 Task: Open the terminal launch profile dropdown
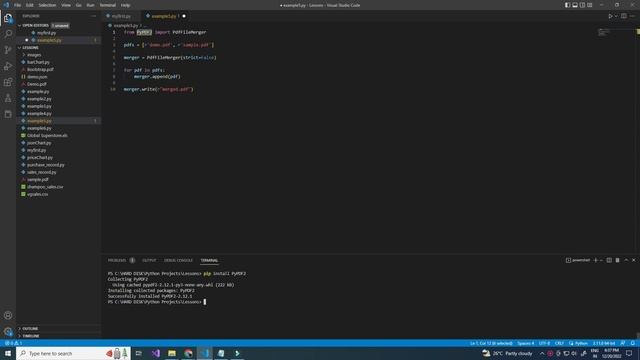click(x=601, y=260)
